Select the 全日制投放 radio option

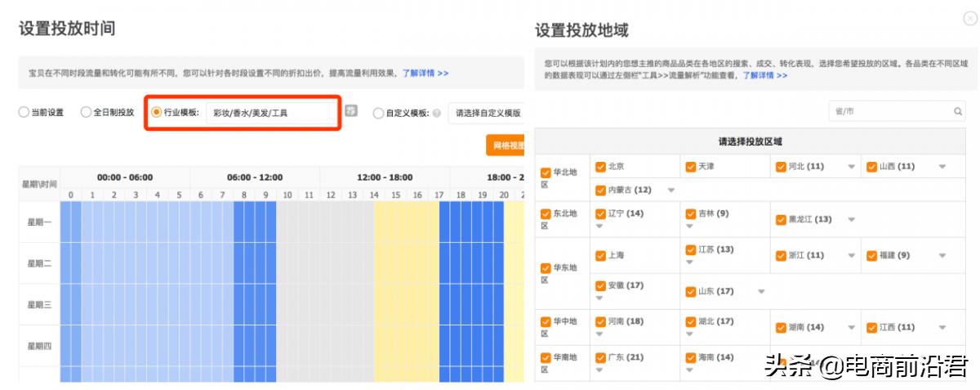(86, 113)
